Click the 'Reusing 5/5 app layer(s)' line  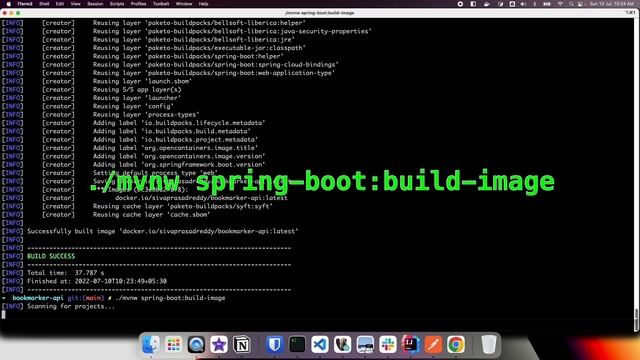click(137, 89)
